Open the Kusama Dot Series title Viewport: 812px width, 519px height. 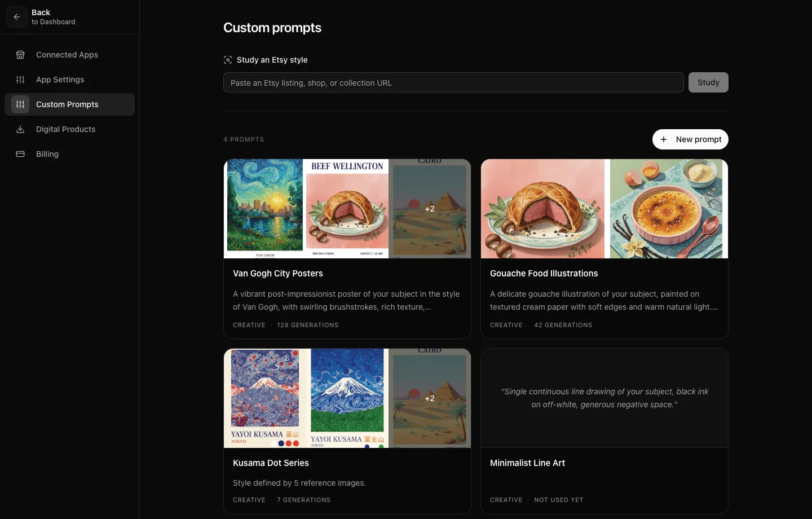[x=271, y=463]
